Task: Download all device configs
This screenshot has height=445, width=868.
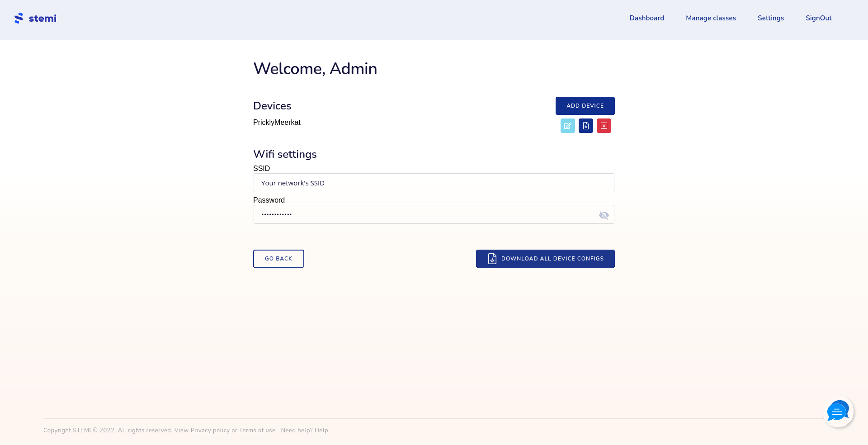Action: point(545,259)
